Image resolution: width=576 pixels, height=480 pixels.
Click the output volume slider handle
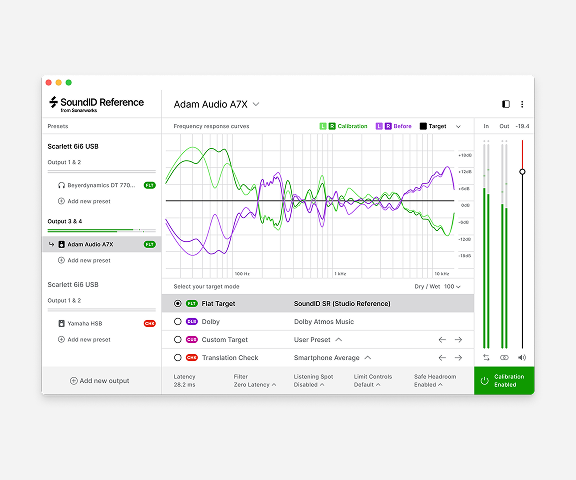[x=522, y=172]
